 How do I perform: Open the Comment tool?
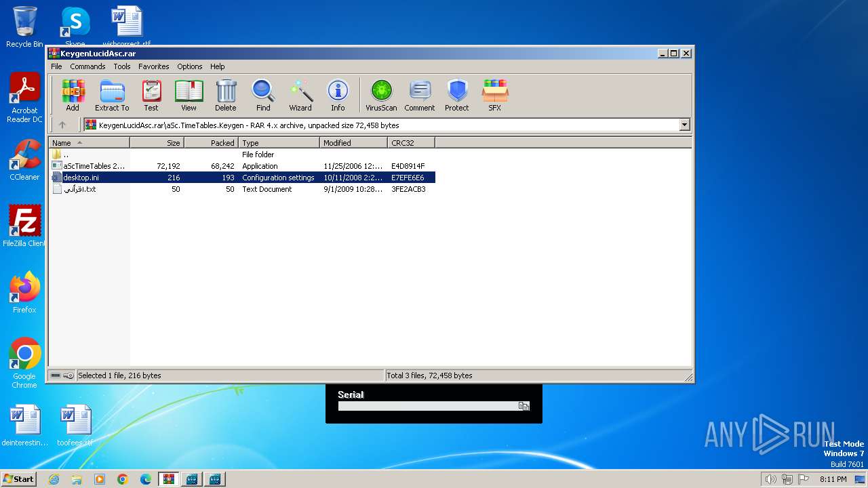(420, 96)
